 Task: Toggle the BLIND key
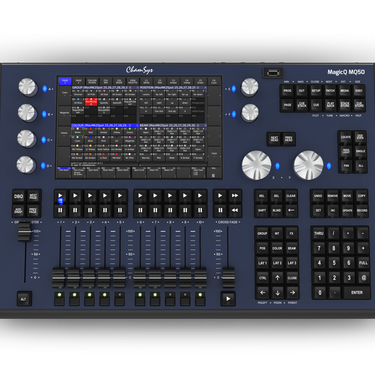(x=276, y=211)
